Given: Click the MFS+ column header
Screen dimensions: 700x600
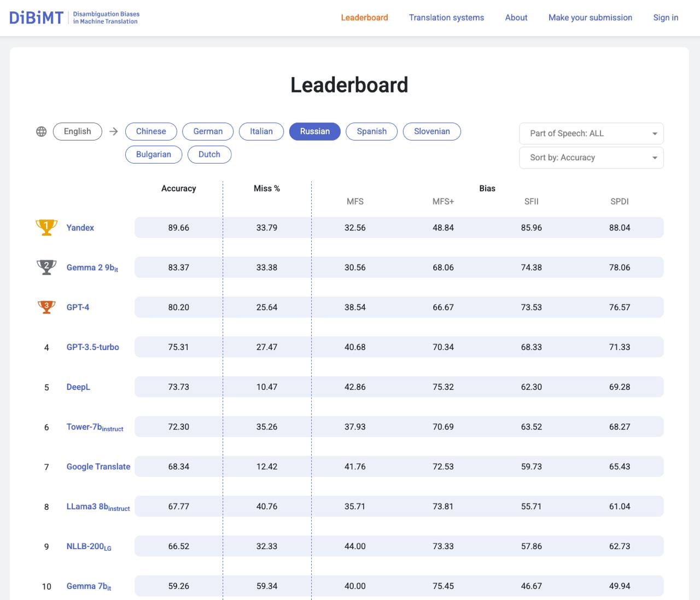Looking at the screenshot, I should pyautogui.click(x=444, y=201).
